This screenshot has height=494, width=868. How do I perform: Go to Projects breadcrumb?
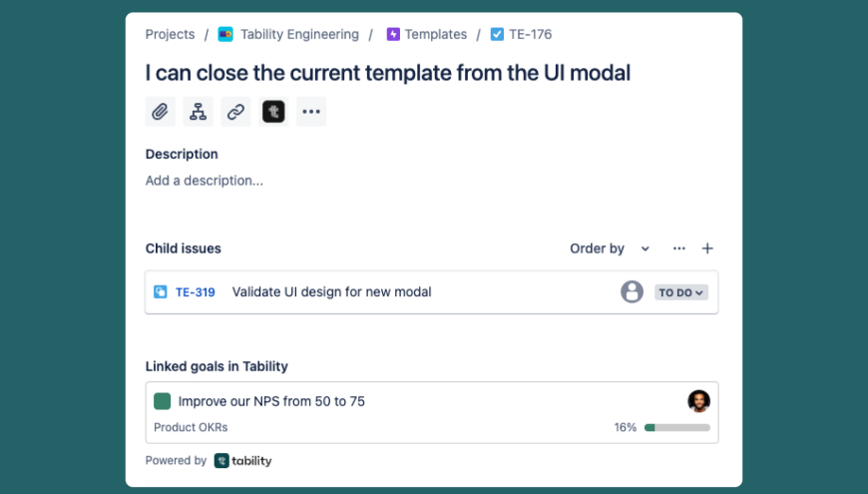tap(170, 34)
